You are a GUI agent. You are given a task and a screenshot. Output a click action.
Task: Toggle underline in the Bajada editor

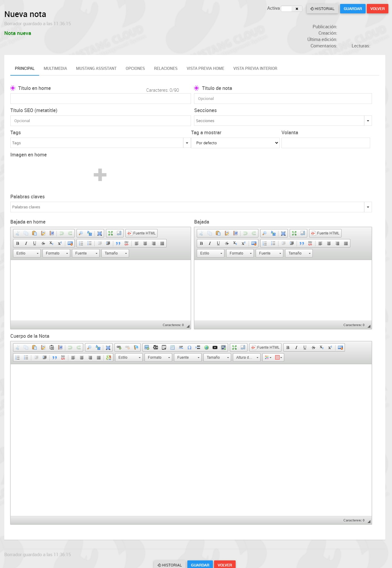point(218,243)
